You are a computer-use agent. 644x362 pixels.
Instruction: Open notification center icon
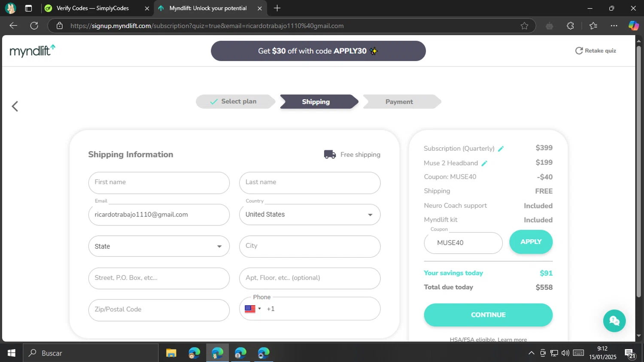click(x=630, y=353)
